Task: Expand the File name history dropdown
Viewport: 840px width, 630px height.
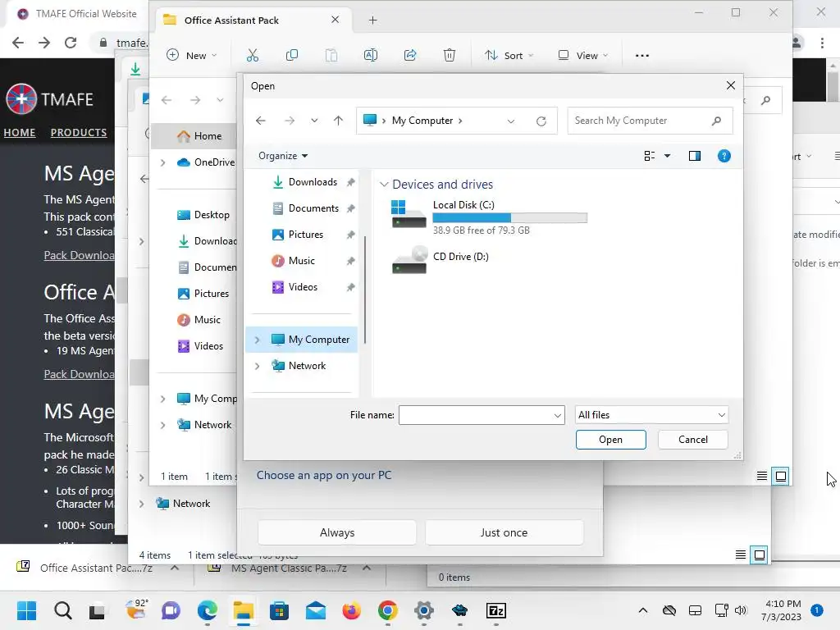Action: [557, 415]
